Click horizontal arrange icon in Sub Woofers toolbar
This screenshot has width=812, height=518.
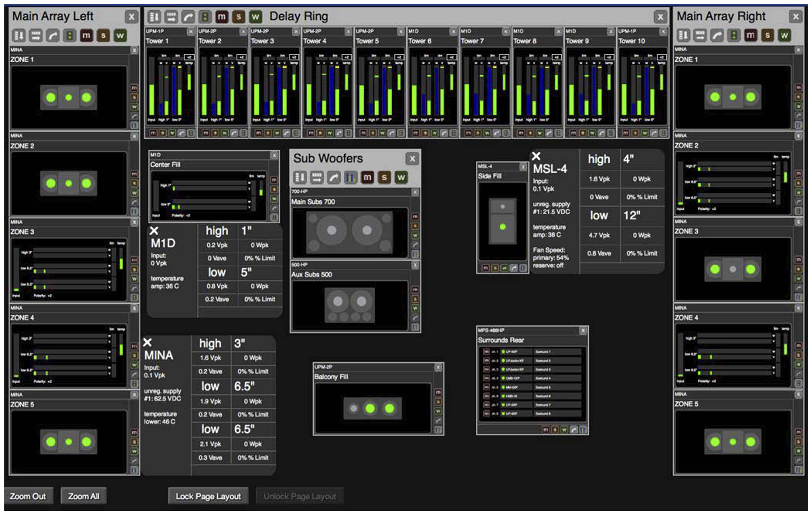tap(317, 178)
